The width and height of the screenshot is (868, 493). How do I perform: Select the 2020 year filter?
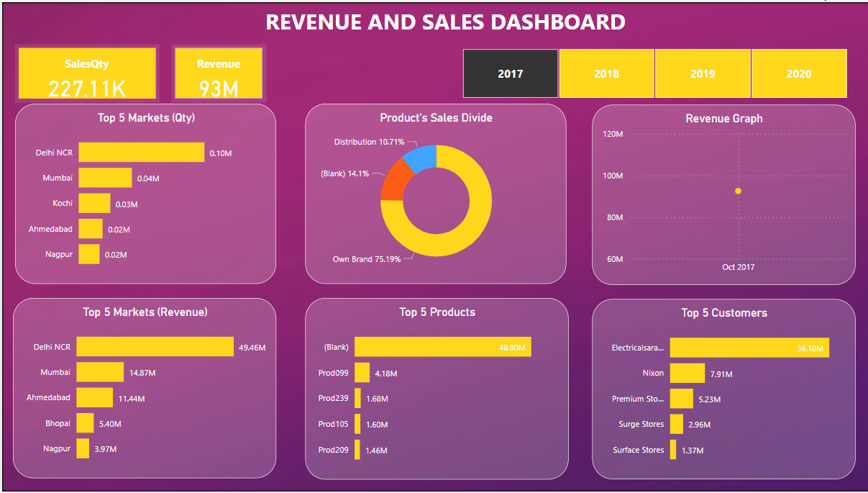click(x=799, y=73)
